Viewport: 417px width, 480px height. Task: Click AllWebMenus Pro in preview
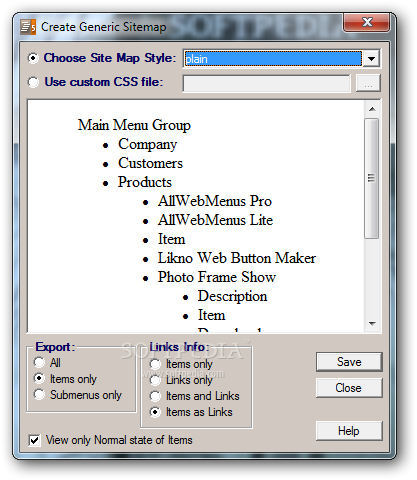[x=215, y=201]
